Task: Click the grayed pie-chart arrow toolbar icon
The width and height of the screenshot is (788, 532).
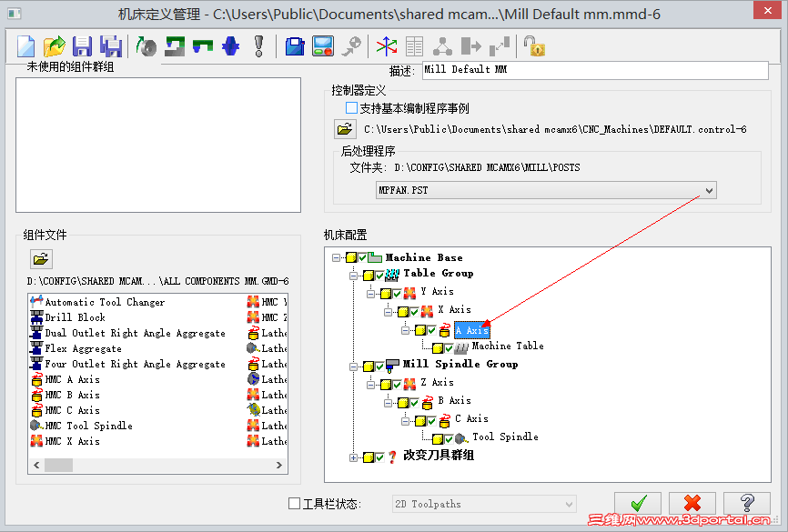Action: (351, 46)
